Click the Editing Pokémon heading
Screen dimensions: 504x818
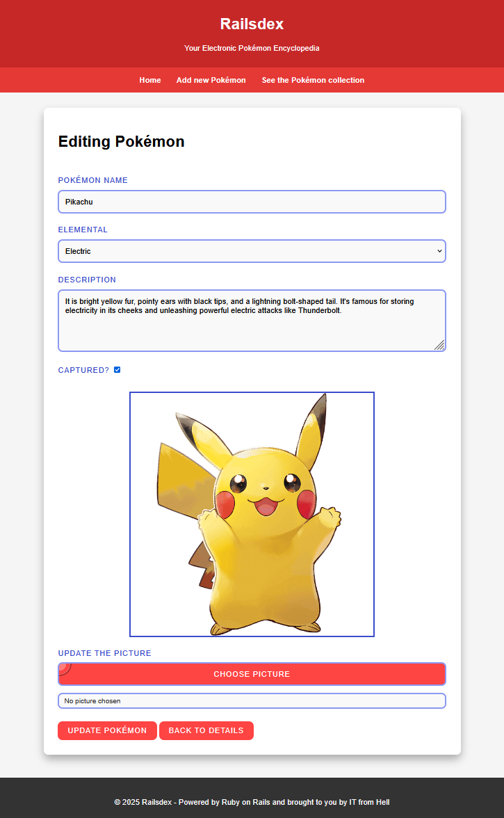coord(121,142)
